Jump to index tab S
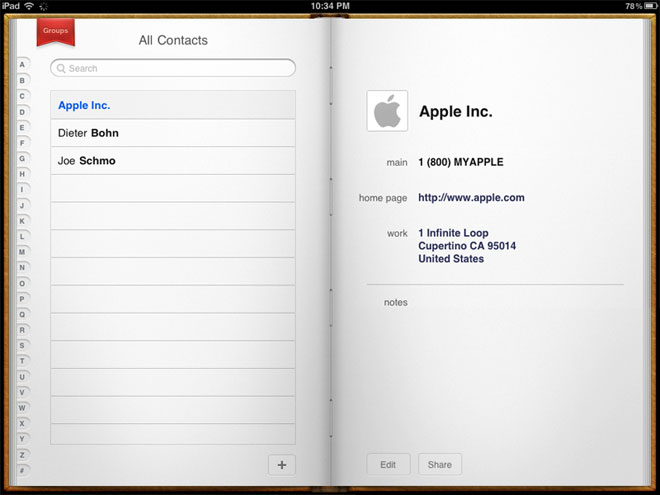 pos(22,346)
